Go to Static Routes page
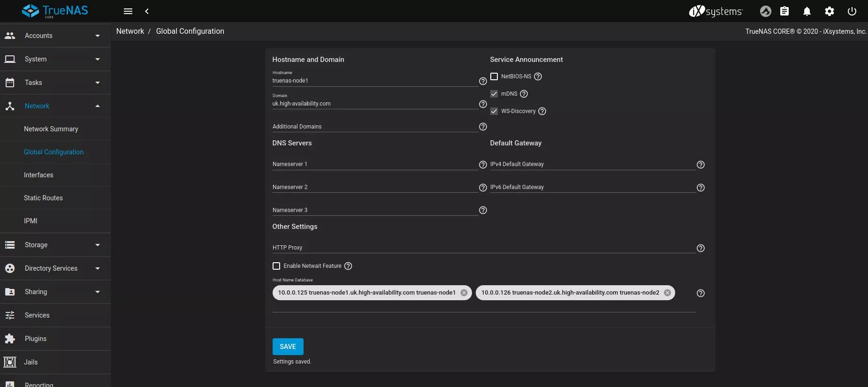 43,198
